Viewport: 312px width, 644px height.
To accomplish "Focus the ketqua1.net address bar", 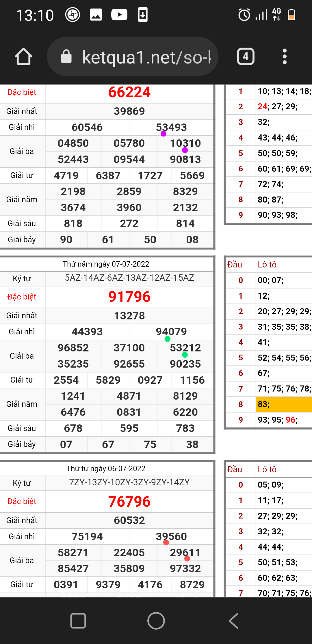I will coord(146,57).
